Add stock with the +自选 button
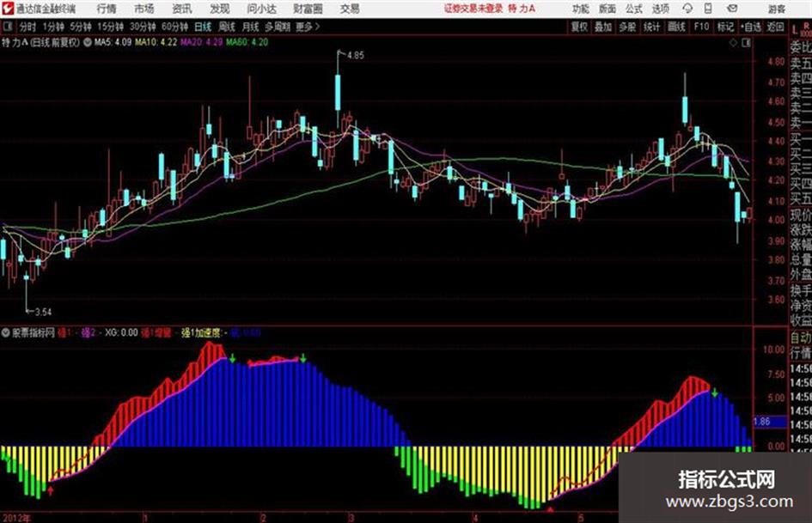 click(x=751, y=27)
